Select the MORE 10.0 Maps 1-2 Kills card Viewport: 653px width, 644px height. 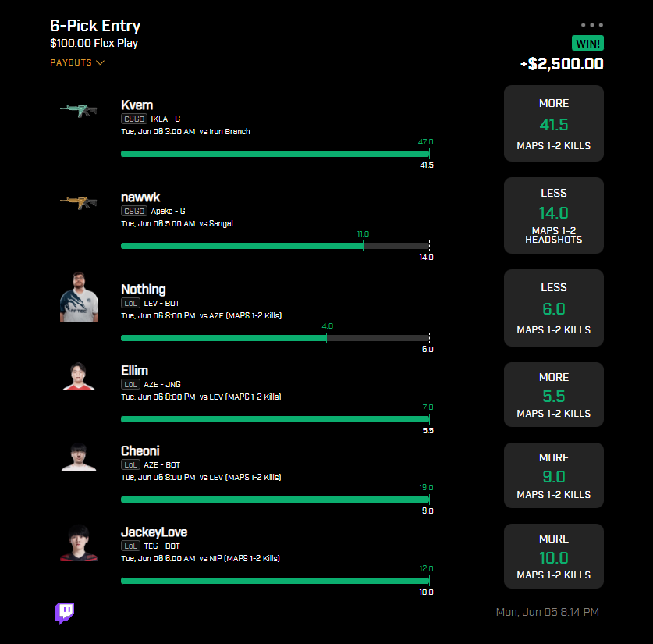(553, 556)
